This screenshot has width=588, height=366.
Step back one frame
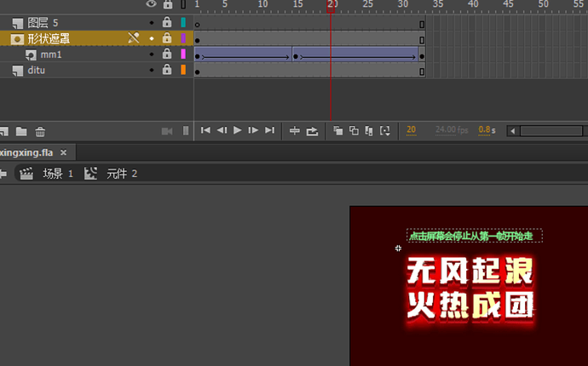tap(222, 130)
